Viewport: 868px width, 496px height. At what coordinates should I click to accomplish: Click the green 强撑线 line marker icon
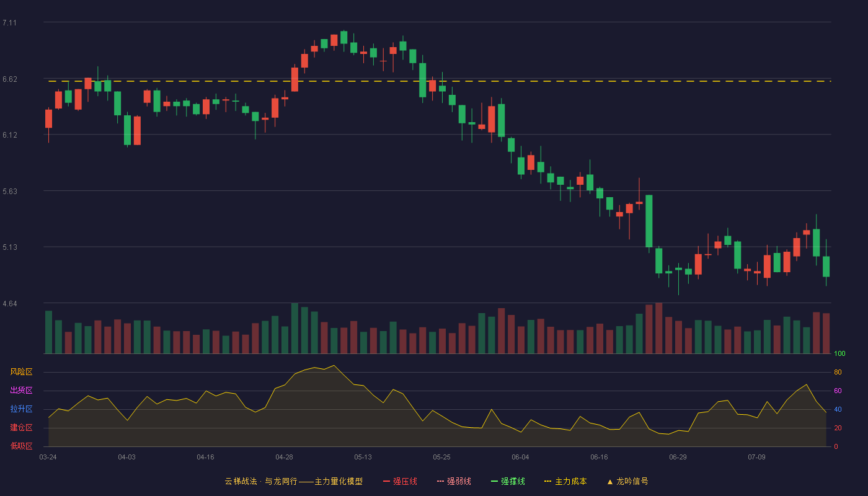tap(495, 481)
